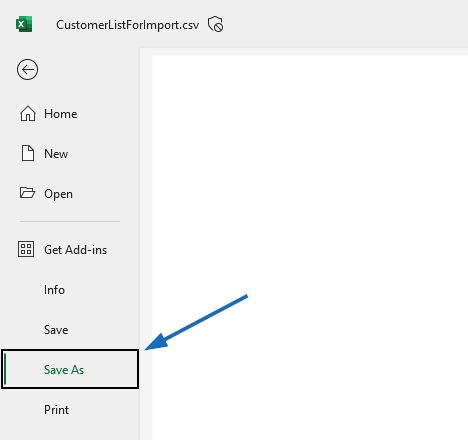Click the blank white content pane
The image size is (468, 440).
pyautogui.click(x=310, y=248)
